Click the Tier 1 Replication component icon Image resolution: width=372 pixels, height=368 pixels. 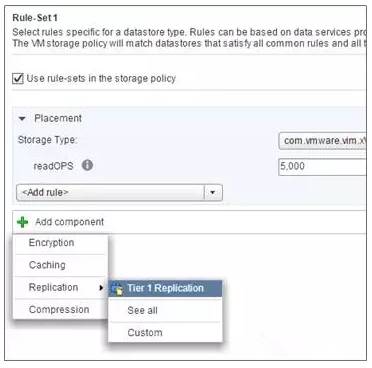pyautogui.click(x=117, y=289)
